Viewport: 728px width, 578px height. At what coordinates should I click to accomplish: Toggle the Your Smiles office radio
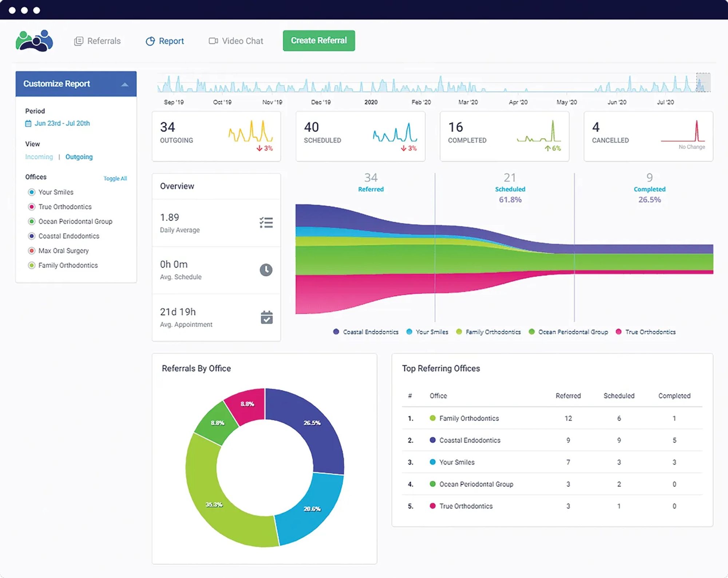coord(32,192)
